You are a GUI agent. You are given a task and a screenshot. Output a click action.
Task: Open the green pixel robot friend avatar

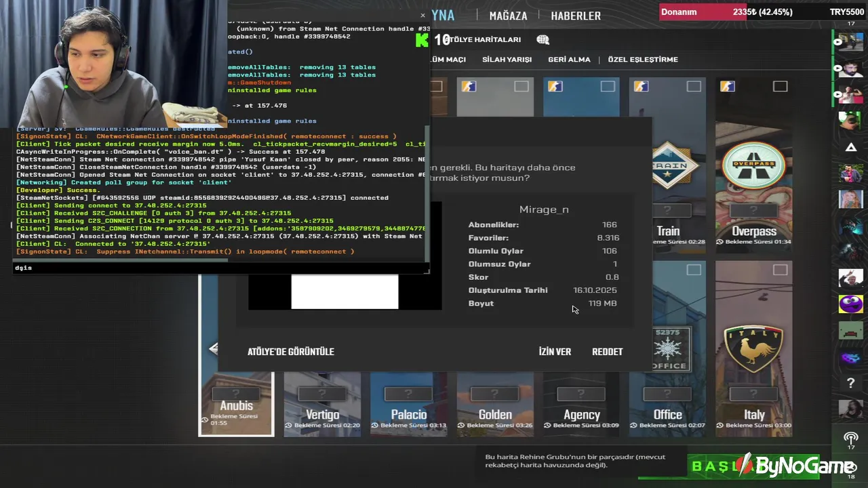pyautogui.click(x=850, y=331)
